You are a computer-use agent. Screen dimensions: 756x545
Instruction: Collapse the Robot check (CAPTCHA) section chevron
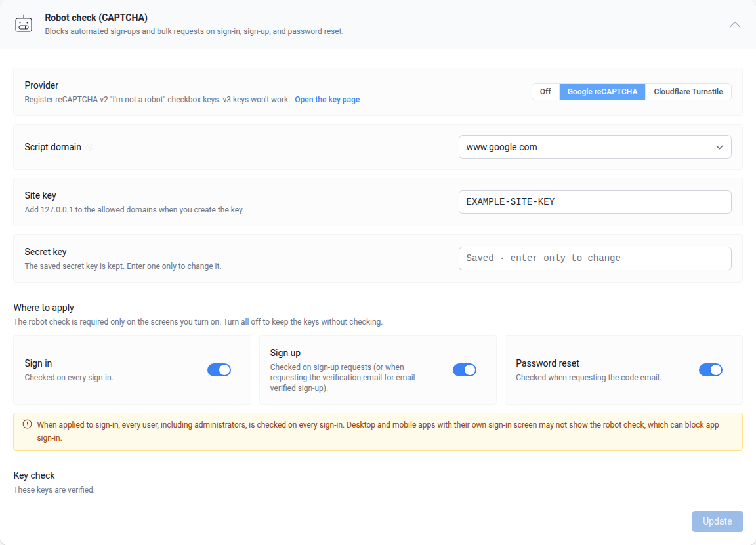pos(734,24)
